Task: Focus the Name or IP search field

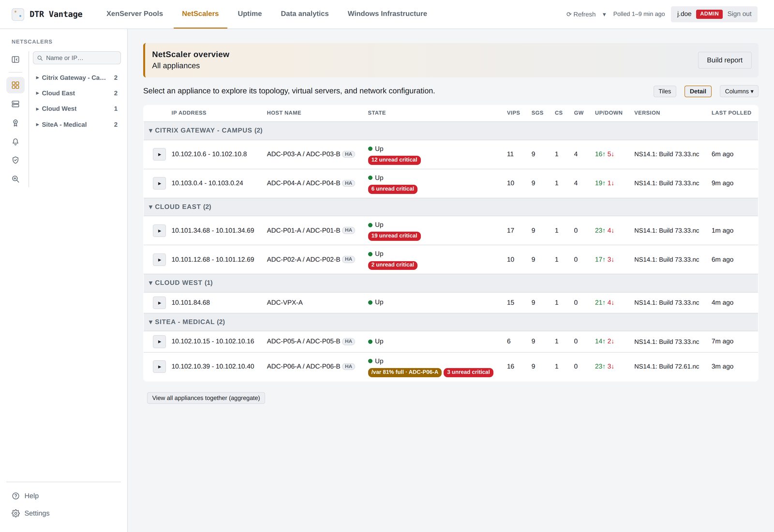Action: (77, 58)
